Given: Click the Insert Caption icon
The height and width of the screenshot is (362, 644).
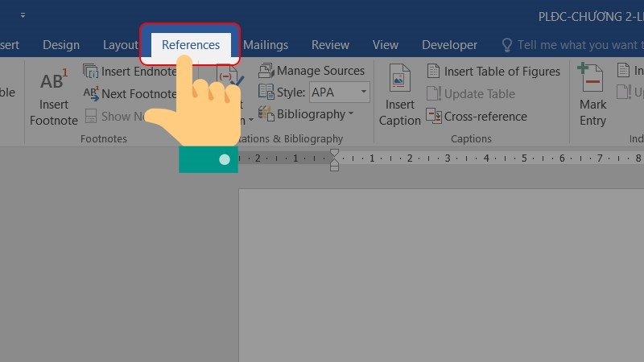Looking at the screenshot, I should tap(400, 80).
